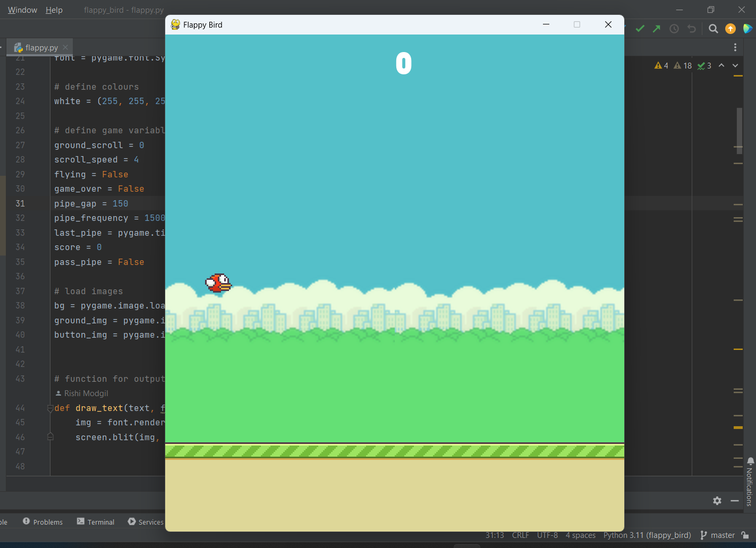The image size is (756, 548).
Task: Open editor tab options three-dot menu
Action: coord(735,47)
